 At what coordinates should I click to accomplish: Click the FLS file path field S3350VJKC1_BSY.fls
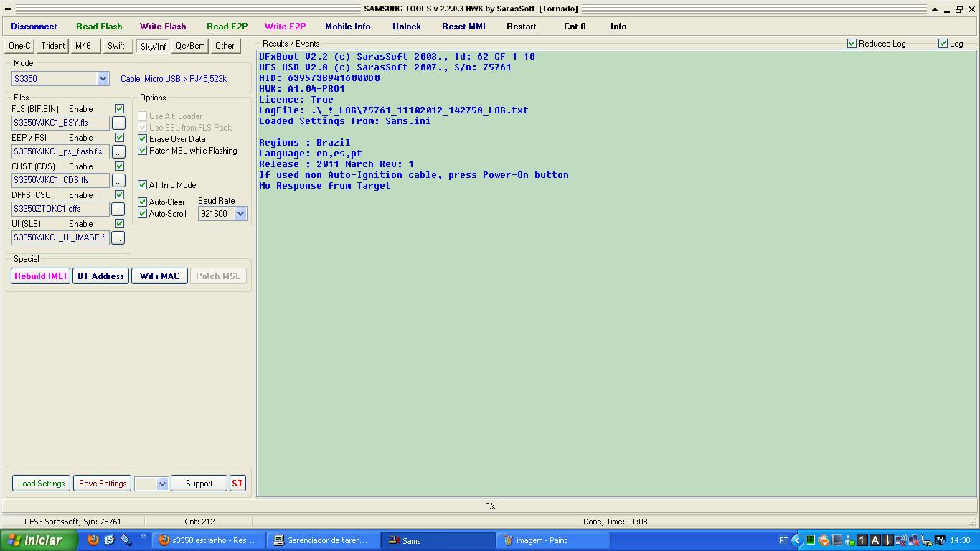click(x=60, y=123)
